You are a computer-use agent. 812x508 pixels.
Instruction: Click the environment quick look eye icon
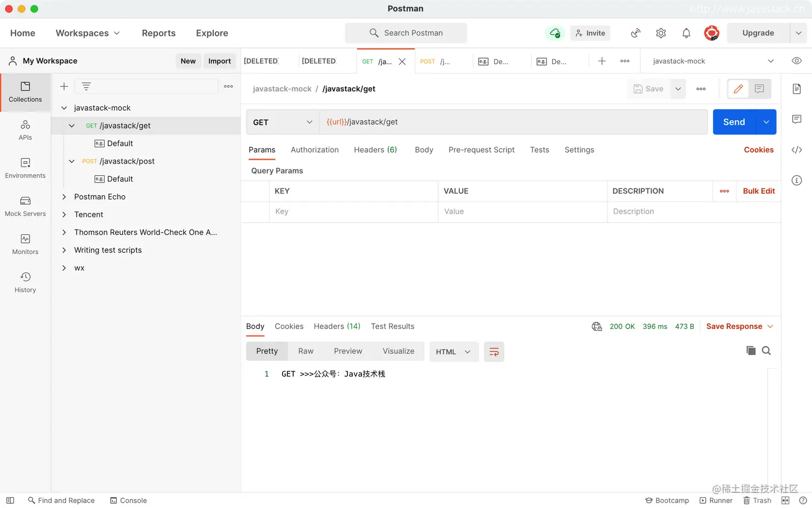pyautogui.click(x=797, y=61)
